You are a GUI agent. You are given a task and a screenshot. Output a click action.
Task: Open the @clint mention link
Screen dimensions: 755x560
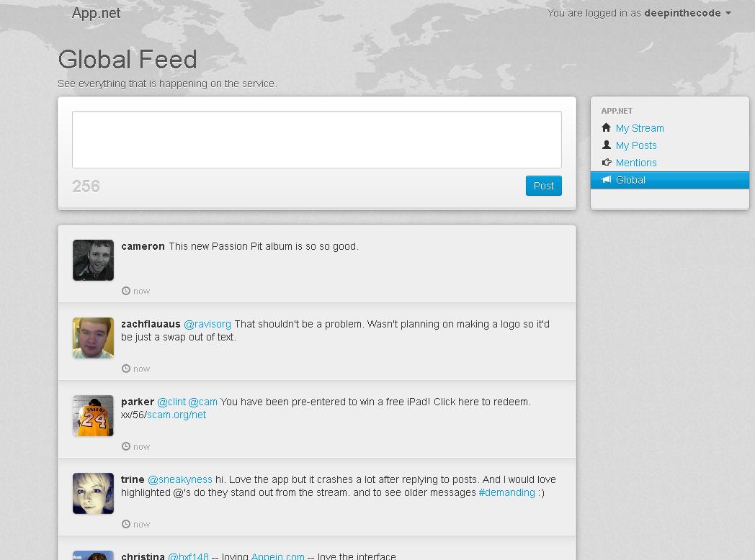[171, 402]
